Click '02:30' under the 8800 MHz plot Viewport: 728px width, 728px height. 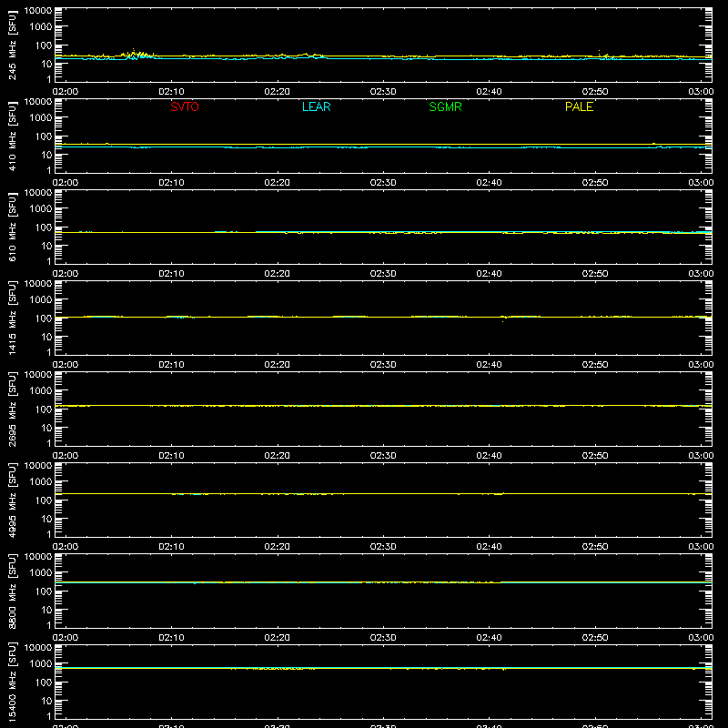(383, 638)
